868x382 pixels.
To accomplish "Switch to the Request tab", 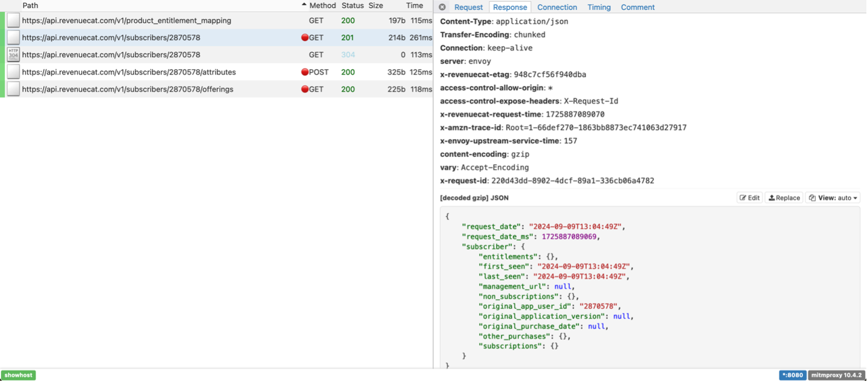I will (468, 7).
